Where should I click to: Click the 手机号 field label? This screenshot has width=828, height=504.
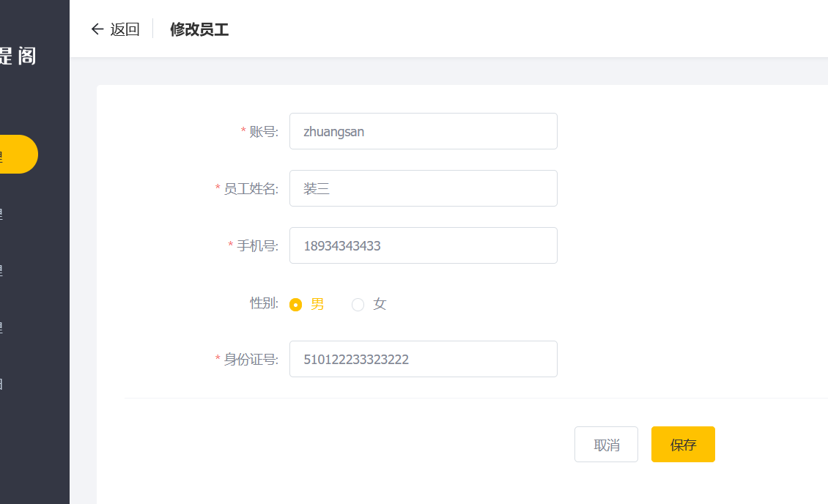tap(257, 245)
